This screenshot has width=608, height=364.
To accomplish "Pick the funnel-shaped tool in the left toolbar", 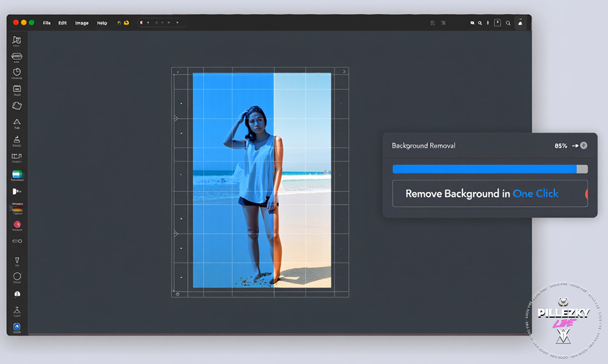I will click(17, 260).
